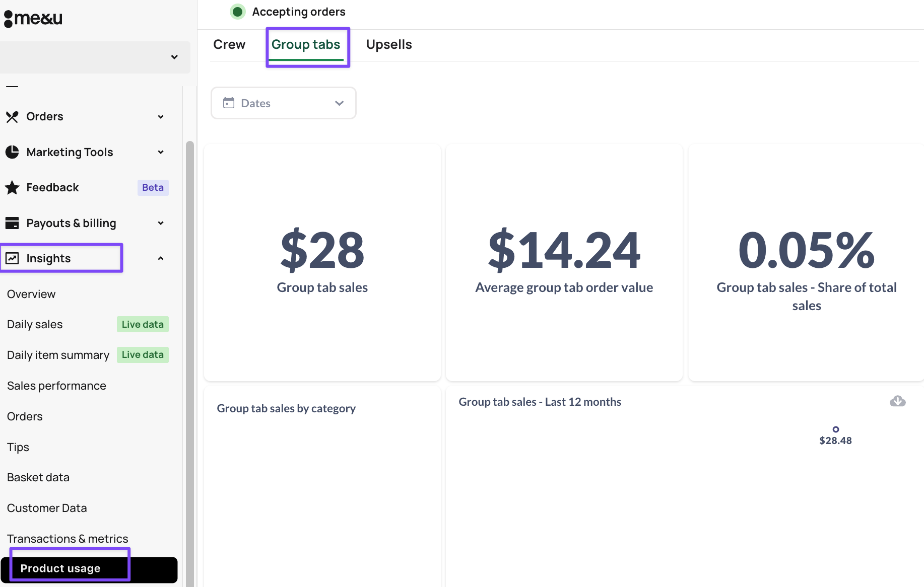The width and height of the screenshot is (924, 587).
Task: Click the Marketing Tools pie chart icon
Action: coord(12,152)
